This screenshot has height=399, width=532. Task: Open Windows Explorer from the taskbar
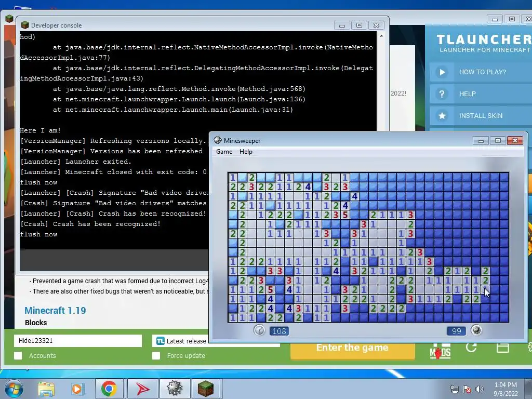pyautogui.click(x=46, y=389)
